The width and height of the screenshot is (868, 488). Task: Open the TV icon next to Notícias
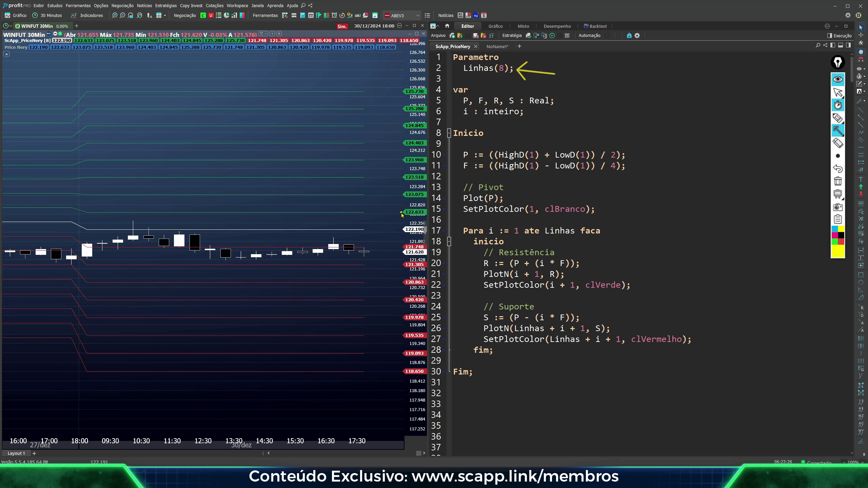pyautogui.click(x=476, y=15)
